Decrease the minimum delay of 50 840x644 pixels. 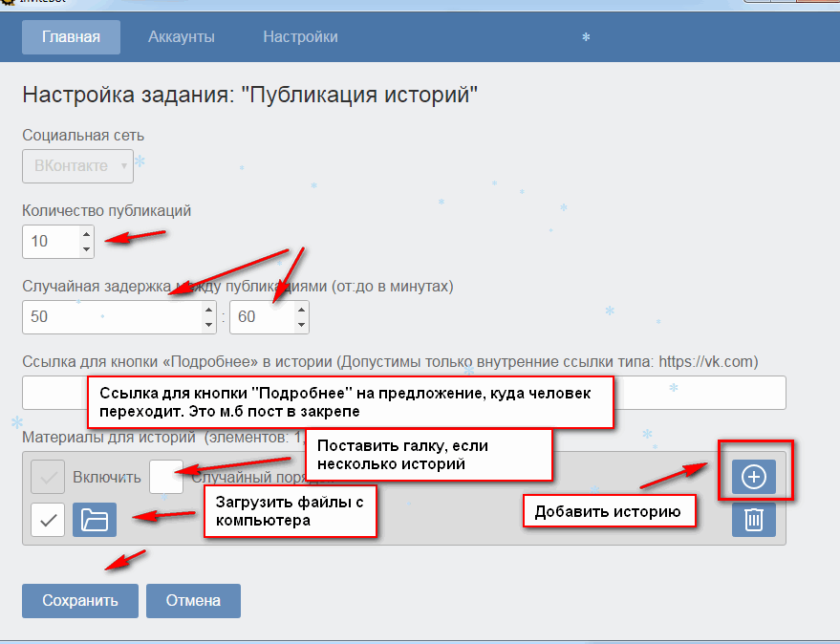(208, 325)
